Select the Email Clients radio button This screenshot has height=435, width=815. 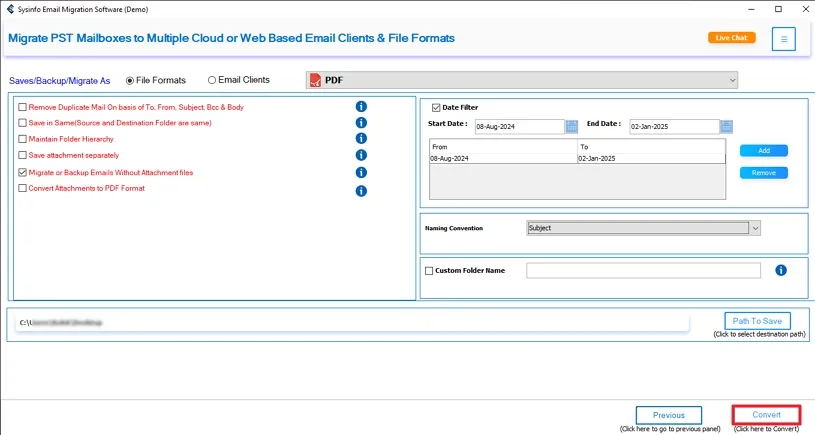point(212,80)
